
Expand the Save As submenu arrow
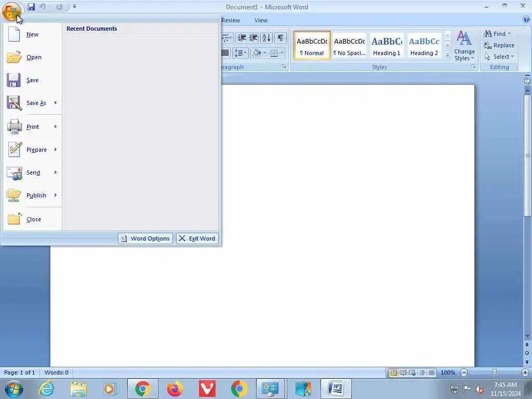tap(56, 102)
